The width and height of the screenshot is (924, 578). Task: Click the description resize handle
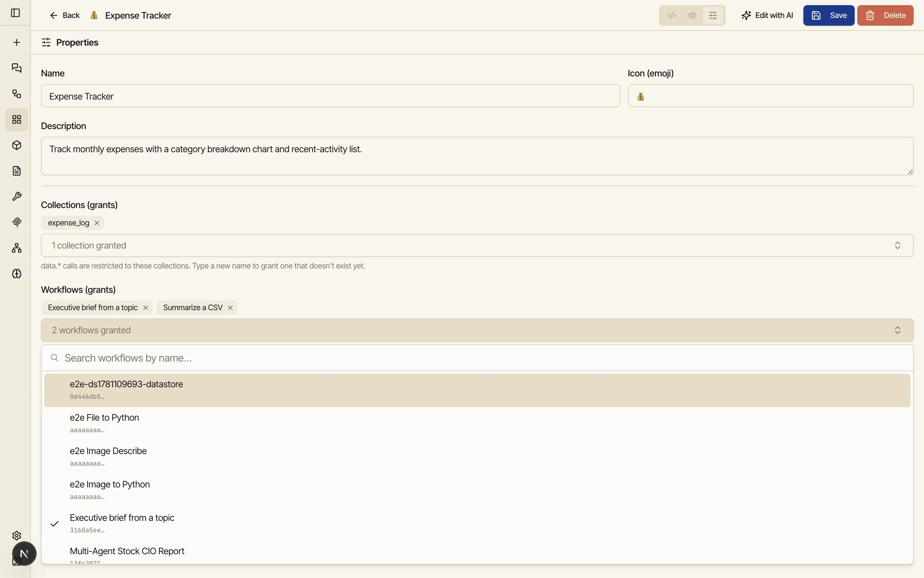(910, 172)
